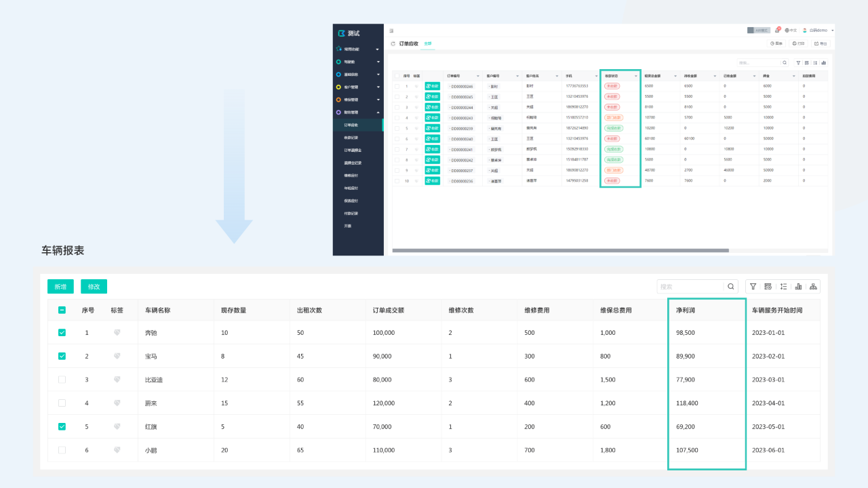Focus the 搜索 field in vehicle report
Viewport: 868px width, 488px height.
pyautogui.click(x=690, y=287)
